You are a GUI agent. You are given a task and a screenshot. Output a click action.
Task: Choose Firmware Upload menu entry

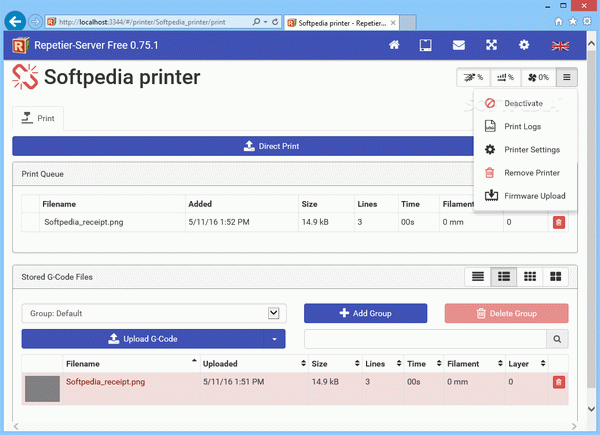click(x=525, y=196)
